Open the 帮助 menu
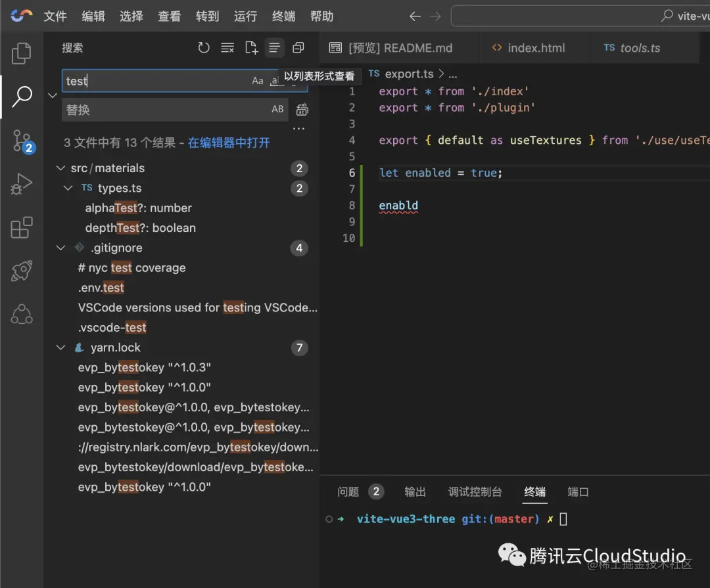710x588 pixels. pyautogui.click(x=321, y=16)
